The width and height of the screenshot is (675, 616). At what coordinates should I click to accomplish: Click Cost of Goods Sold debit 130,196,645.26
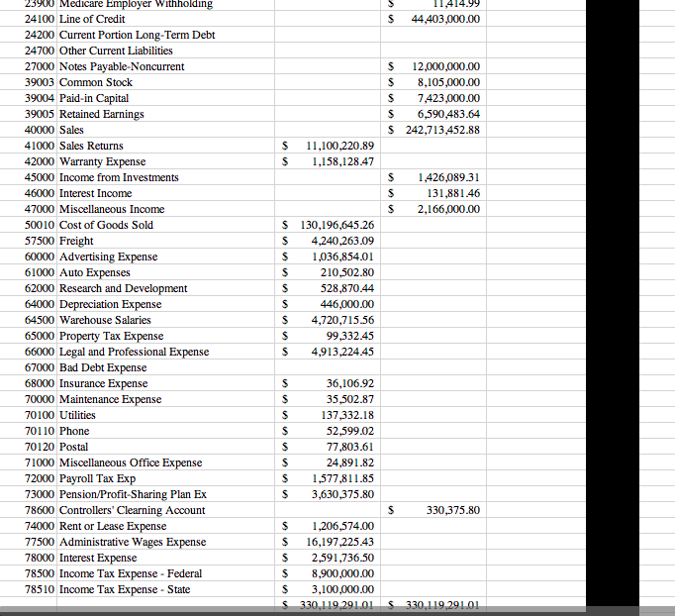[x=337, y=225]
